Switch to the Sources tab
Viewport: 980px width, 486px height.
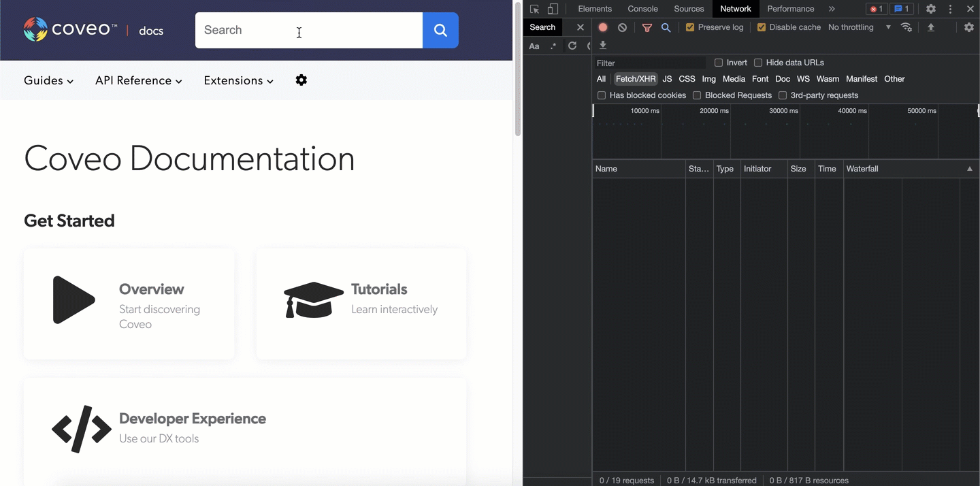(x=689, y=9)
